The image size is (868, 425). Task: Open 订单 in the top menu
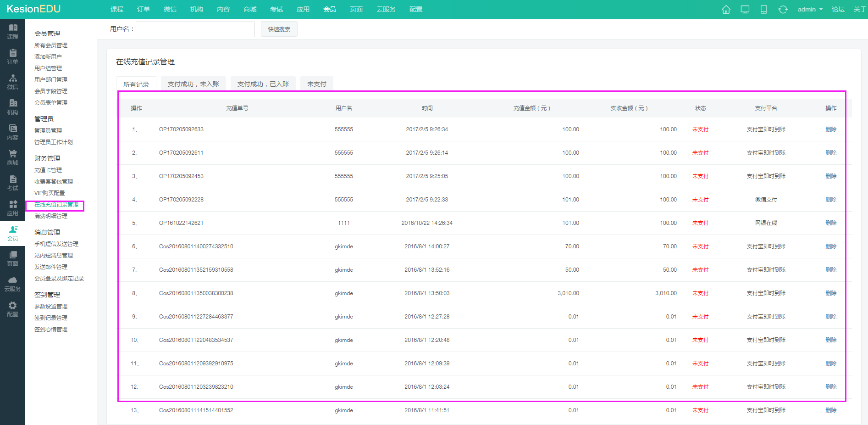click(144, 10)
